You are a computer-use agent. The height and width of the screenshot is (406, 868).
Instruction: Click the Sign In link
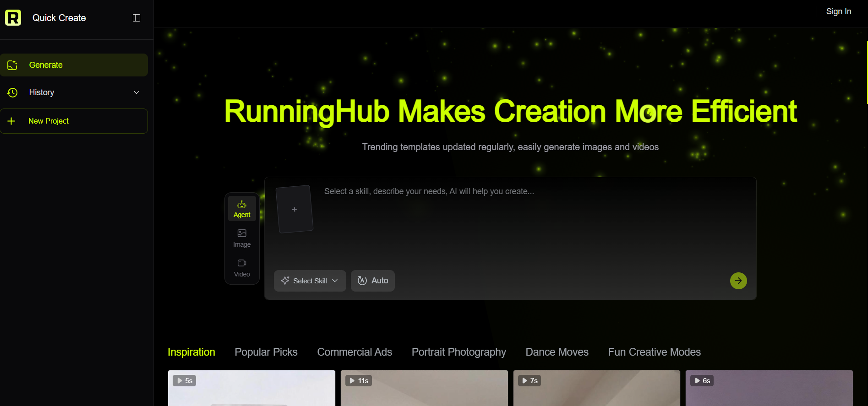click(839, 11)
